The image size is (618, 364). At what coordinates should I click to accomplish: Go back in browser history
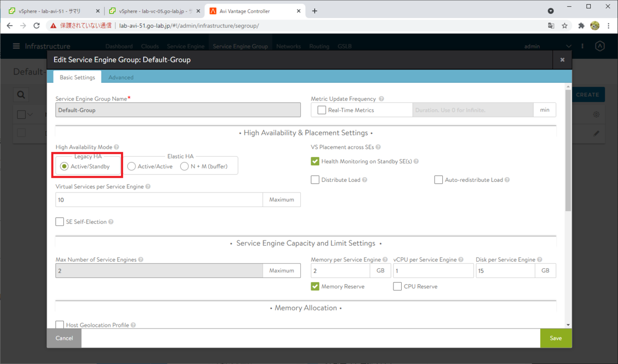9,25
